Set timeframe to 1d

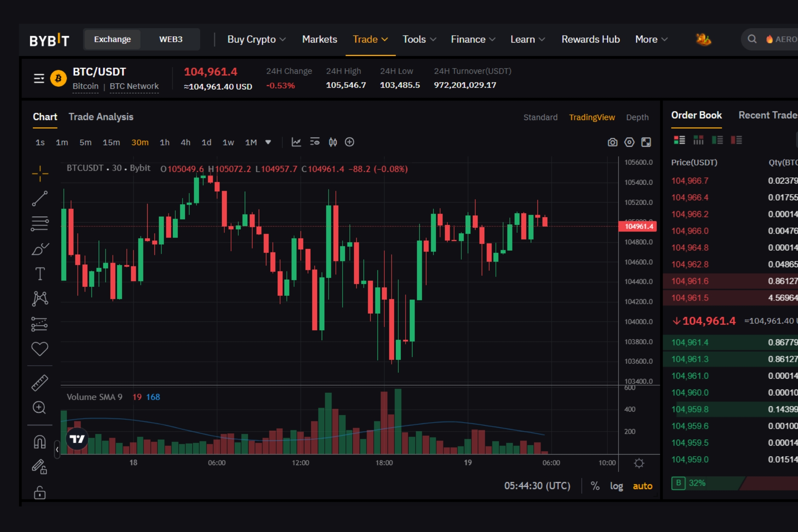[x=206, y=142]
